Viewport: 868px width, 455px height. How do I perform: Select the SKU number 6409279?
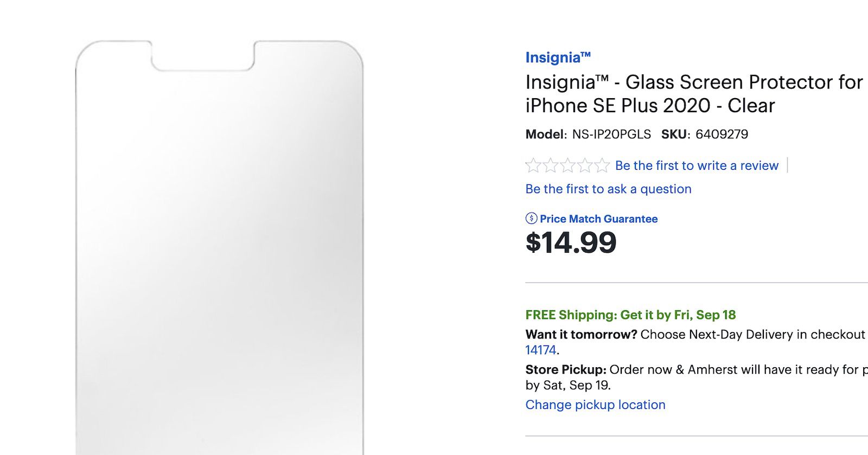pyautogui.click(x=721, y=134)
